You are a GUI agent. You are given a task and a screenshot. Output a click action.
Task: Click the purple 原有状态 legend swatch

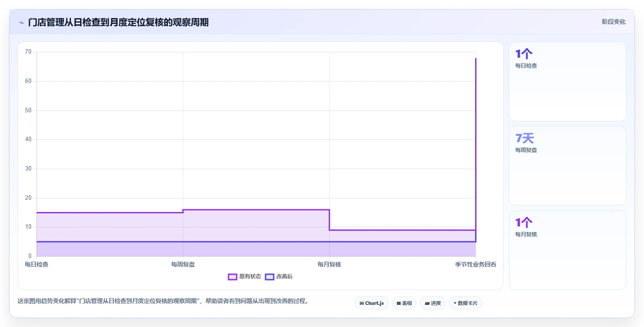[233, 276]
